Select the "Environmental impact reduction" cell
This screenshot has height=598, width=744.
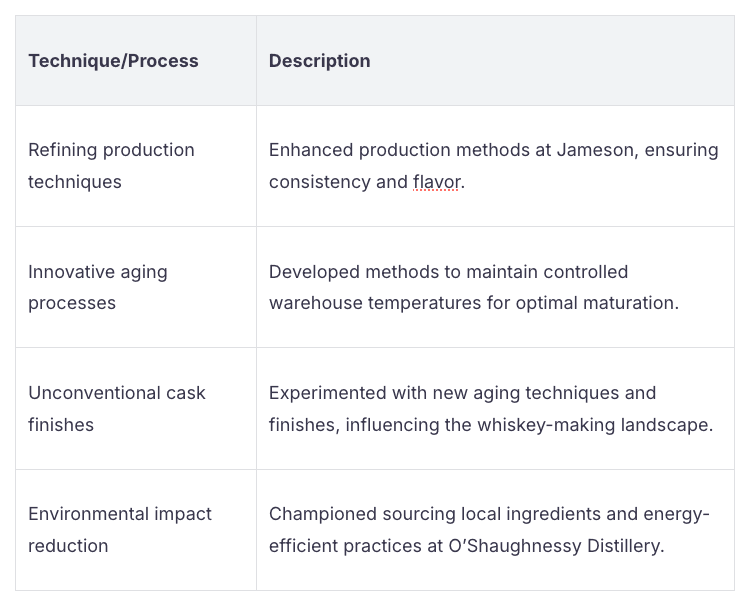pos(120,530)
